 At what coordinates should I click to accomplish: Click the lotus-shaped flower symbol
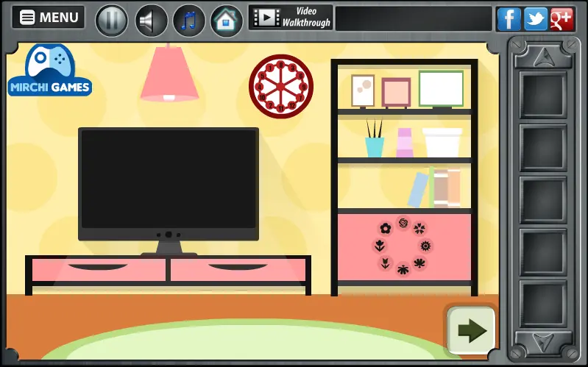[419, 263]
